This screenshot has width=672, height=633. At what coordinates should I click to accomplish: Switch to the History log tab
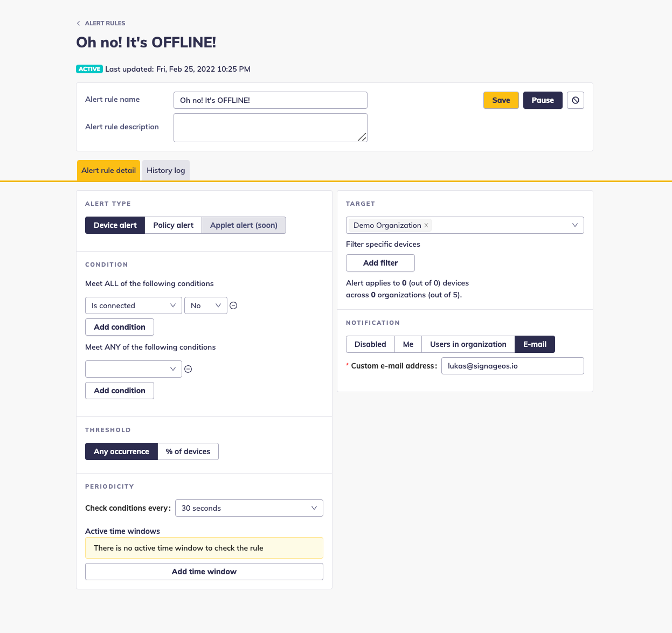(x=165, y=170)
